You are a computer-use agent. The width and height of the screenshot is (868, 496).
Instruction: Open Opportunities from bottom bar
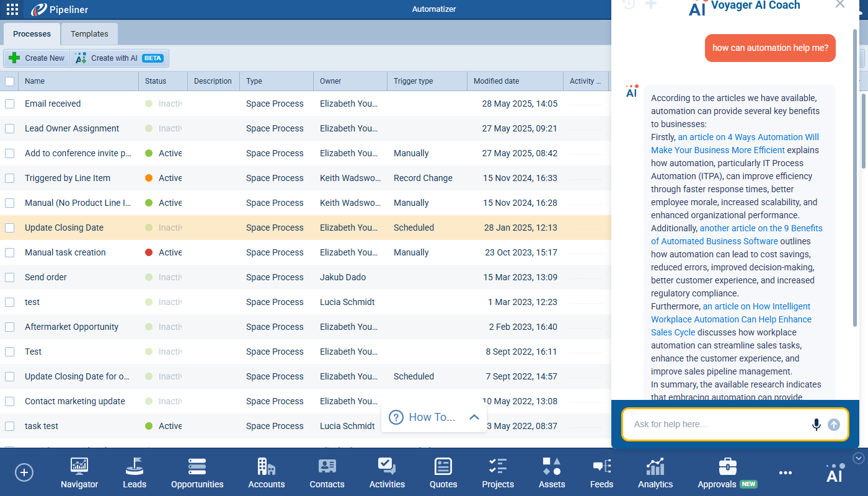tap(197, 467)
